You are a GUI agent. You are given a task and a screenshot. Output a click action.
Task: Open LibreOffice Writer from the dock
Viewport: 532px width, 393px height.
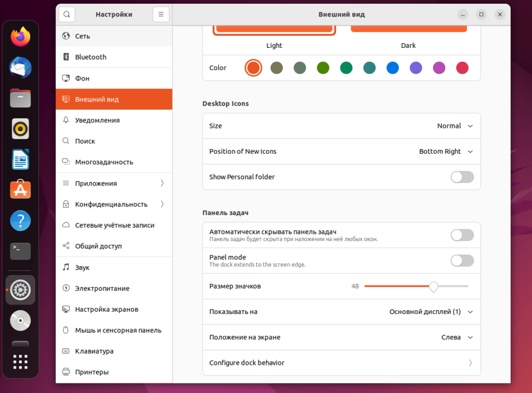point(20,160)
